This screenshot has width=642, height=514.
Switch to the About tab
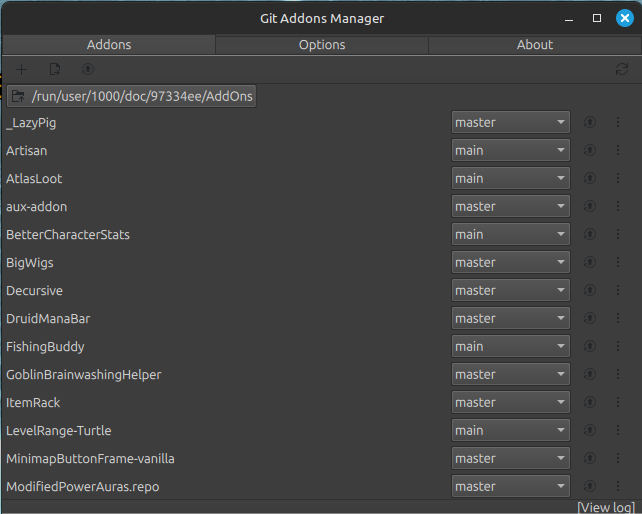pyautogui.click(x=535, y=45)
